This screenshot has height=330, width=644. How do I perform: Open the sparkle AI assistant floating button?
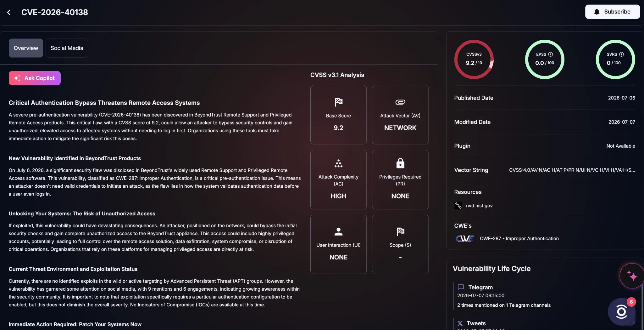(631, 276)
